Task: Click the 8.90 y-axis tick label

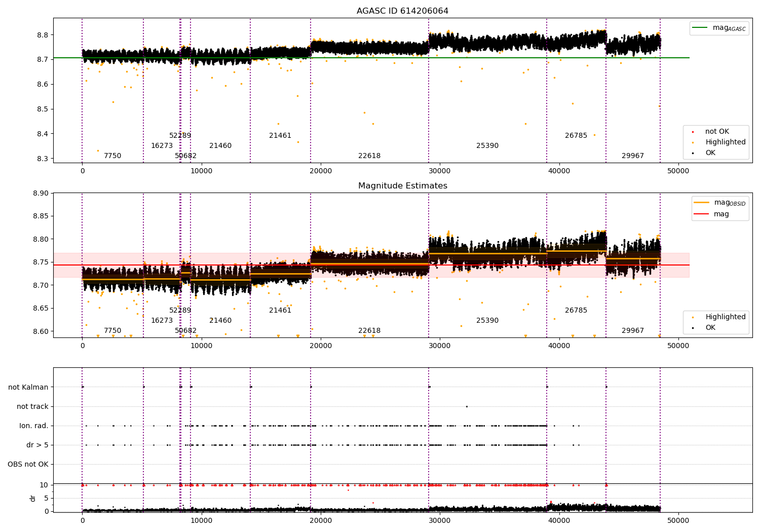Action: [x=40, y=193]
